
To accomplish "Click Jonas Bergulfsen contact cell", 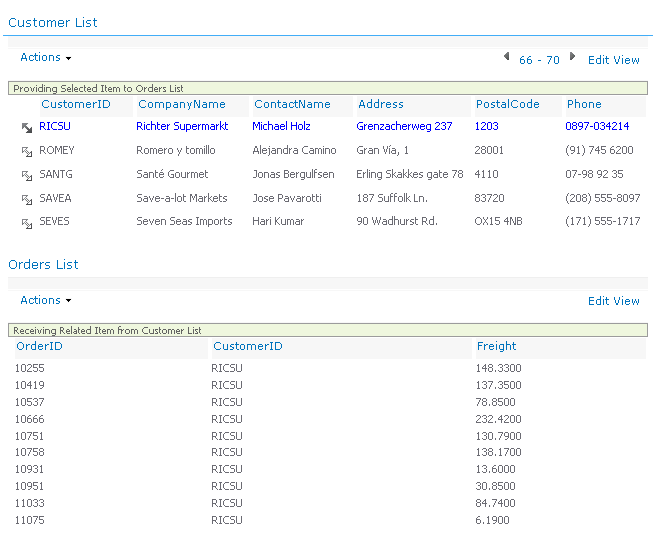I will (293, 174).
